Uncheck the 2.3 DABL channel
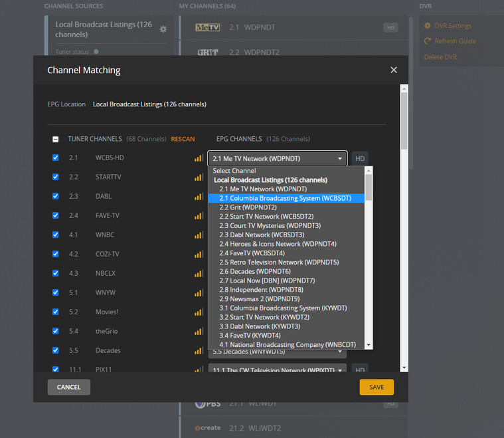This screenshot has height=438, width=504. click(x=56, y=196)
